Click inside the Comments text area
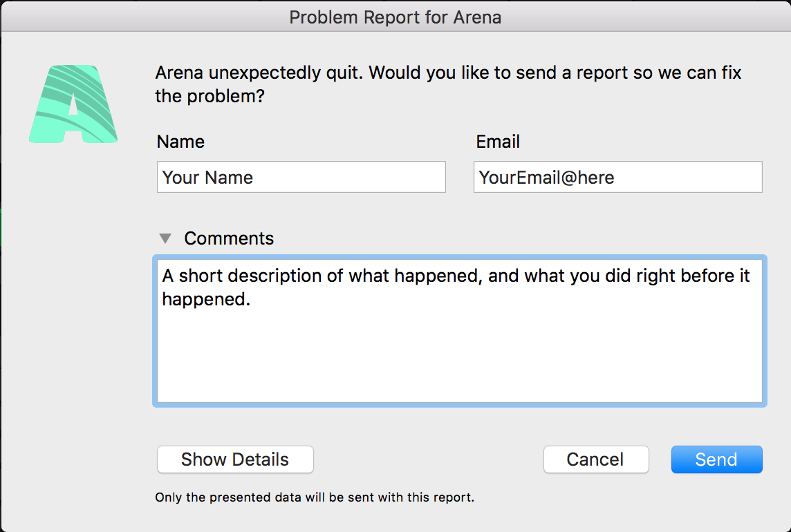This screenshot has width=791, height=532. coord(460,331)
